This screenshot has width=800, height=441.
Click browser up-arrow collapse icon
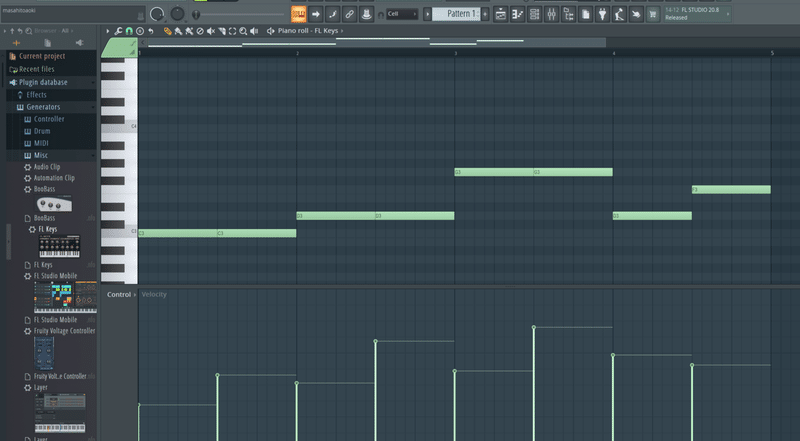click(12, 31)
